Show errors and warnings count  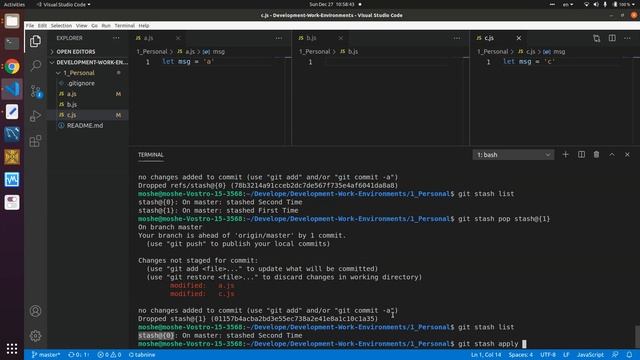point(109,355)
